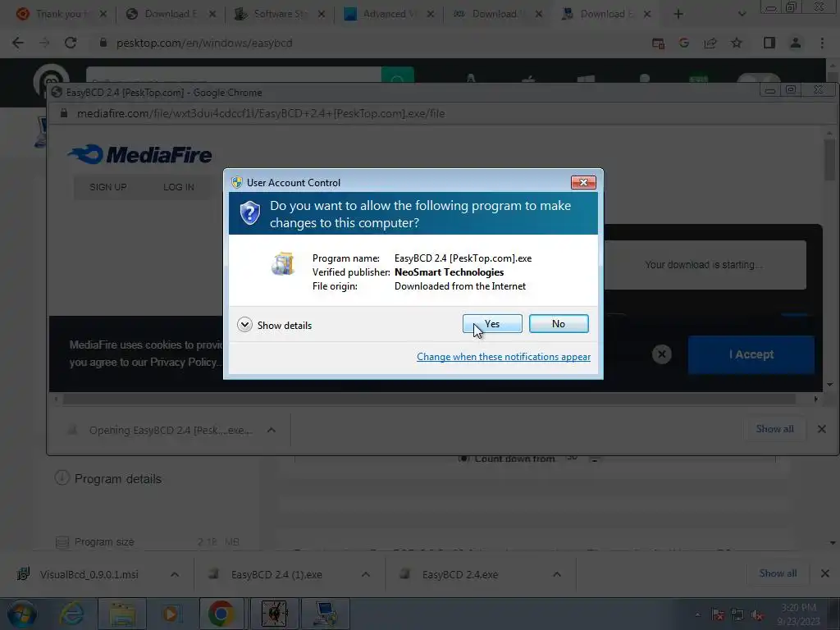The width and height of the screenshot is (840, 630).
Task: Click Program details heading on pesktop page
Action: coord(118,479)
